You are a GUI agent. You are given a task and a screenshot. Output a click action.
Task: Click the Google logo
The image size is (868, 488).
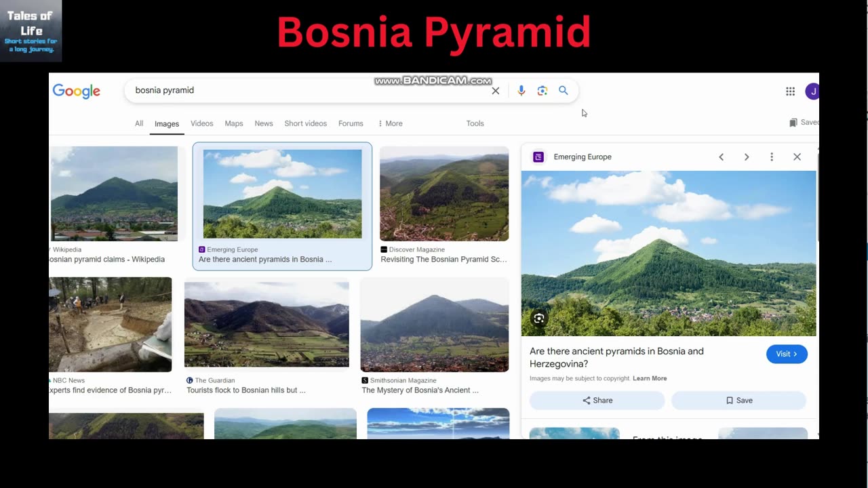click(77, 91)
